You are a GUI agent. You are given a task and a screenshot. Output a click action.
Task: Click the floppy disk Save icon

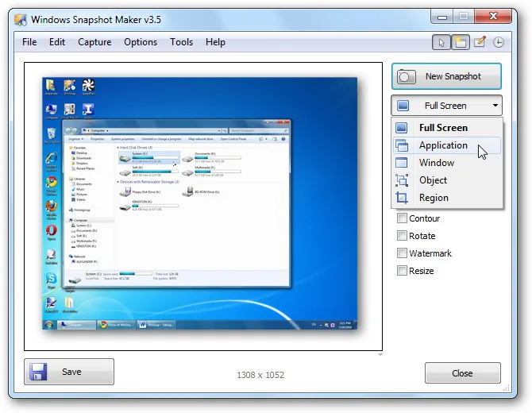(x=38, y=372)
